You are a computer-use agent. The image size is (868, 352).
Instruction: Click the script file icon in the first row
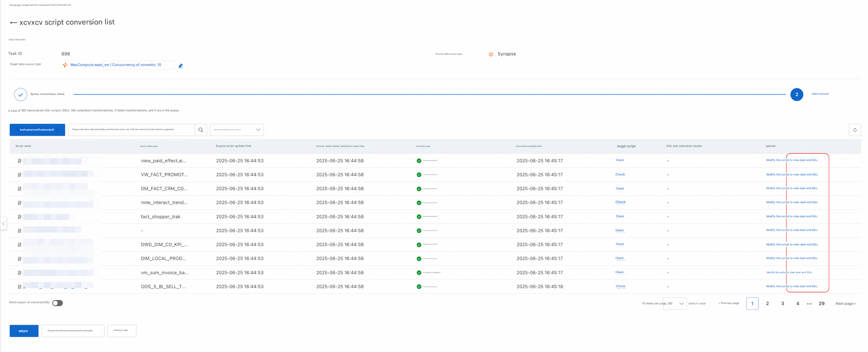[20, 161]
